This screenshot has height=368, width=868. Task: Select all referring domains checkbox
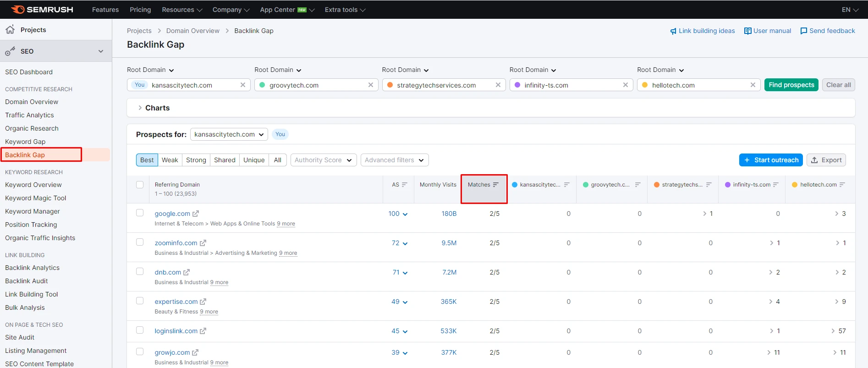point(140,185)
